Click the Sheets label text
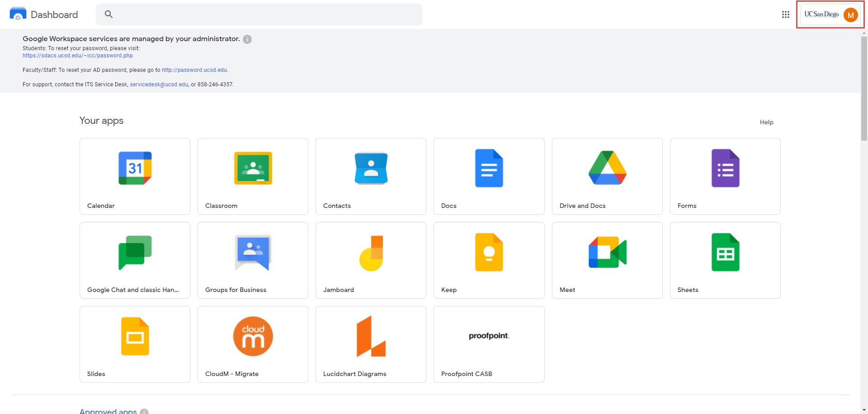Screen dimensions: 868x414 (x=688, y=290)
